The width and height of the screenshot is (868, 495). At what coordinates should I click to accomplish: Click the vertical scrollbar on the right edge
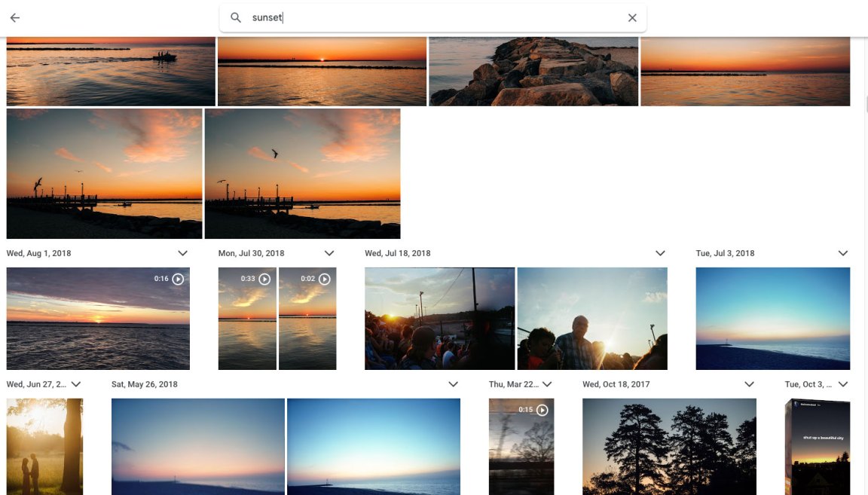pyautogui.click(x=866, y=103)
